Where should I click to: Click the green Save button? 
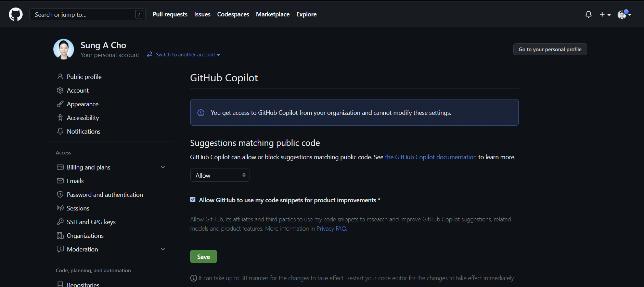pos(203,257)
